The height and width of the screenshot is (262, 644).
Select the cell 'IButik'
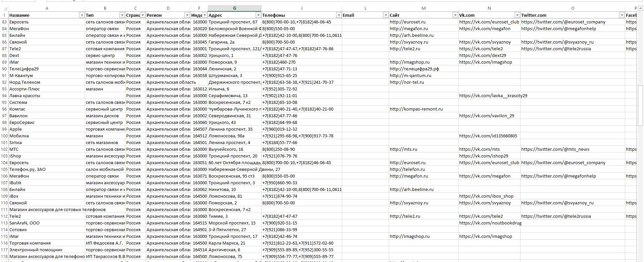point(47,183)
